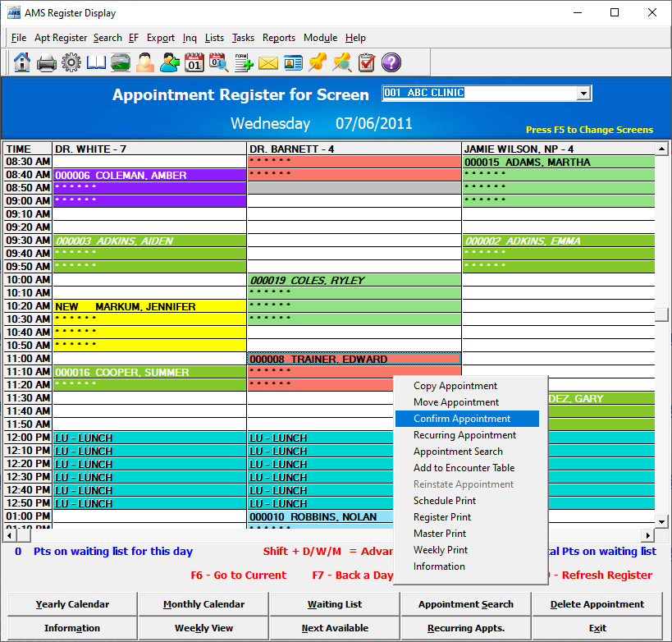Click the Help question mark icon
Viewport: 672px width, 642px height.
(391, 62)
